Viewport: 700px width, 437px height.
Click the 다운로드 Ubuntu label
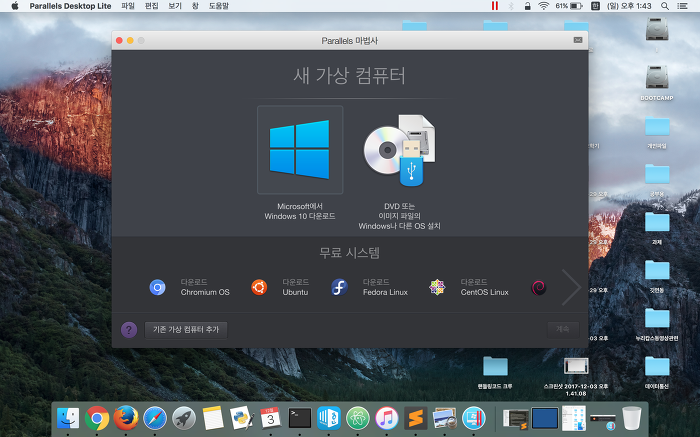[296, 287]
